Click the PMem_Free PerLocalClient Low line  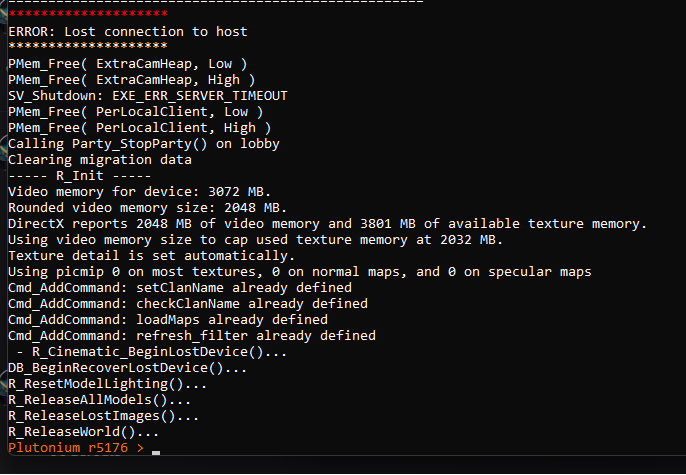coord(135,112)
